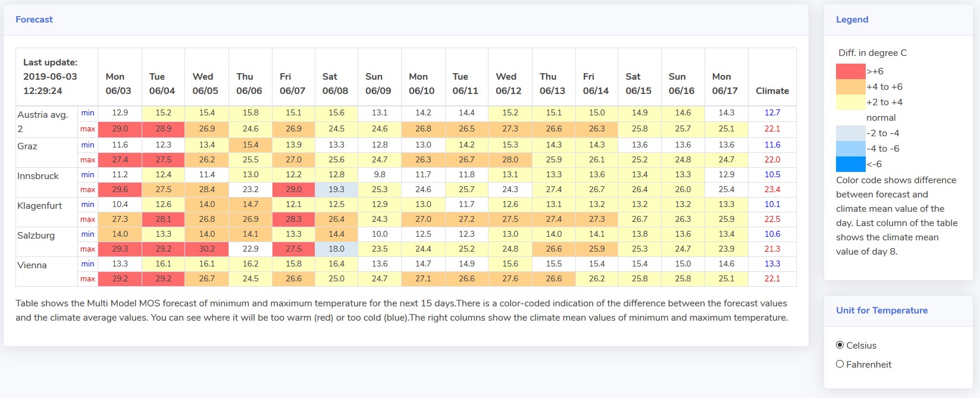
Task: Click the Vienna row label
Action: (32, 265)
